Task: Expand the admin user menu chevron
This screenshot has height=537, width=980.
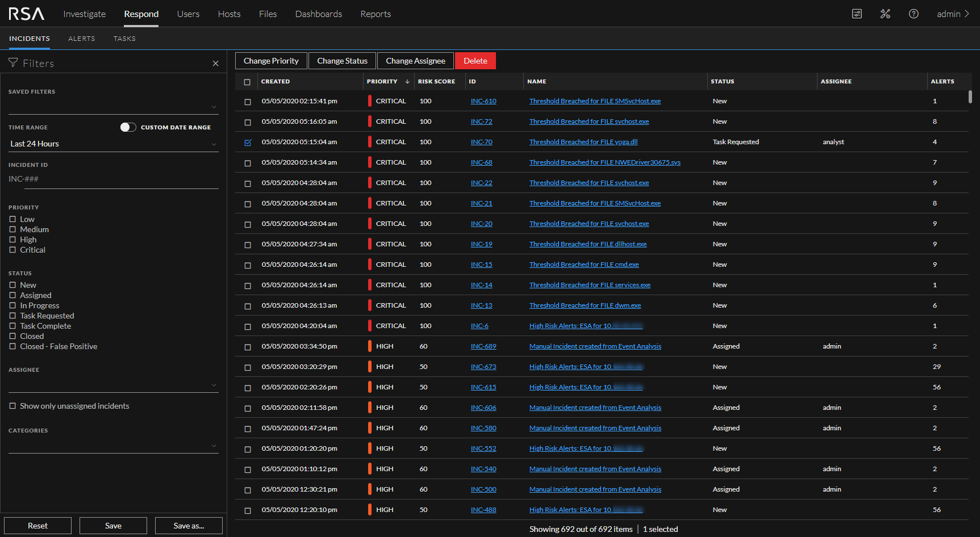Action: coord(967,14)
